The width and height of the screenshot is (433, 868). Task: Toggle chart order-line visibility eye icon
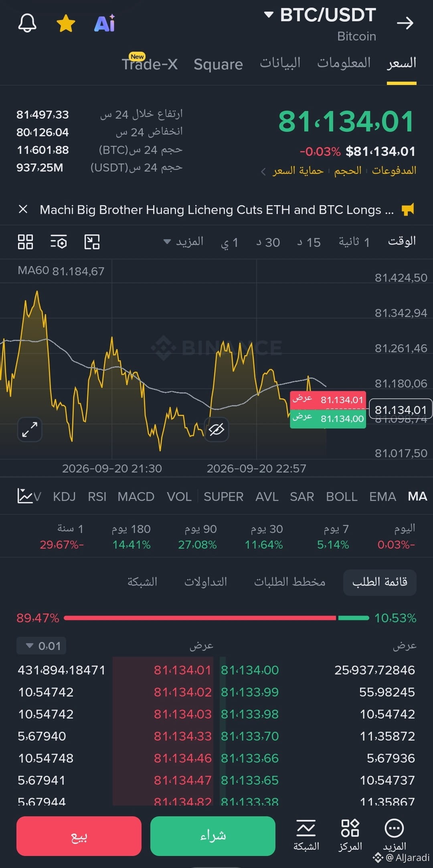point(216,430)
